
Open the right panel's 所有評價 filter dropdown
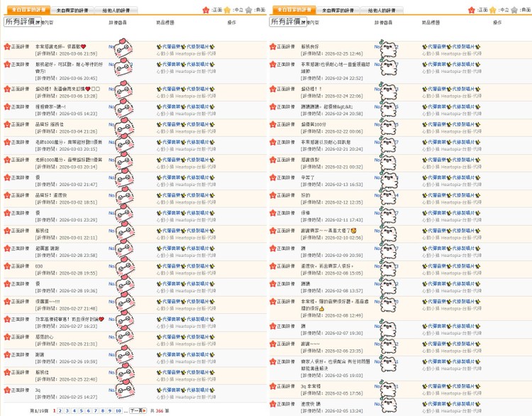pos(287,22)
